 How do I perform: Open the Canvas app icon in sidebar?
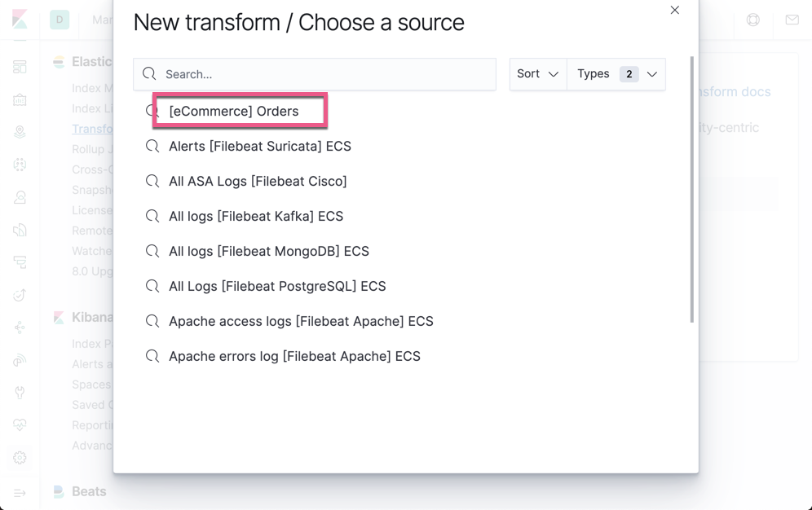20,99
